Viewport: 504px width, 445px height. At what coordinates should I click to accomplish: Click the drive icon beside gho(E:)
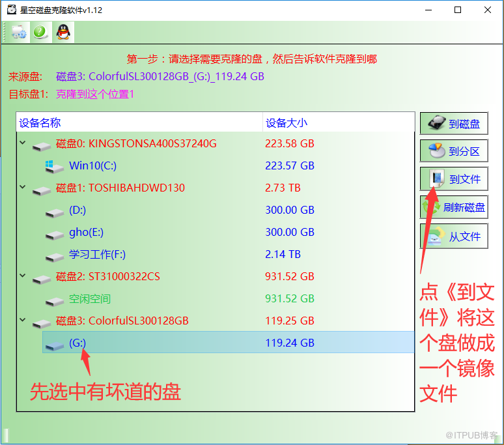point(54,235)
